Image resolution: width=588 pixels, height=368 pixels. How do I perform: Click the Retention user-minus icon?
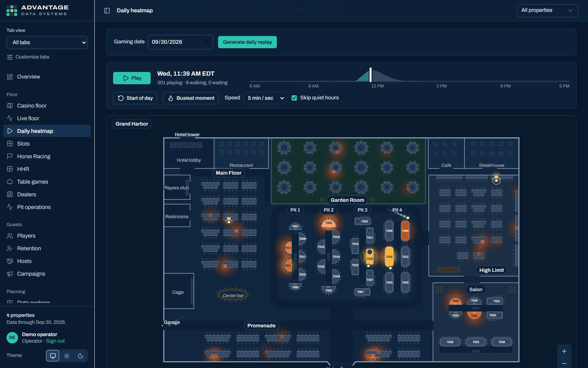pos(10,248)
